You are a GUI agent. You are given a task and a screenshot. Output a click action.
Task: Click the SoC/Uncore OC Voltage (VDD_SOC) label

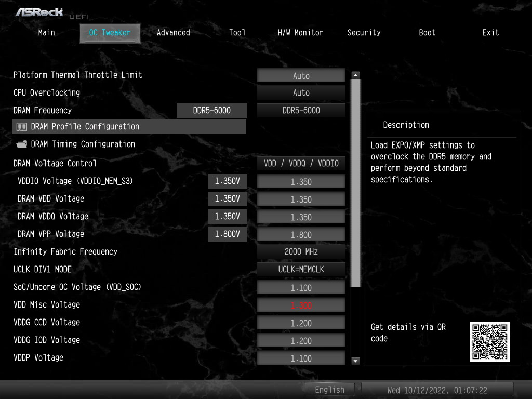tap(77, 287)
